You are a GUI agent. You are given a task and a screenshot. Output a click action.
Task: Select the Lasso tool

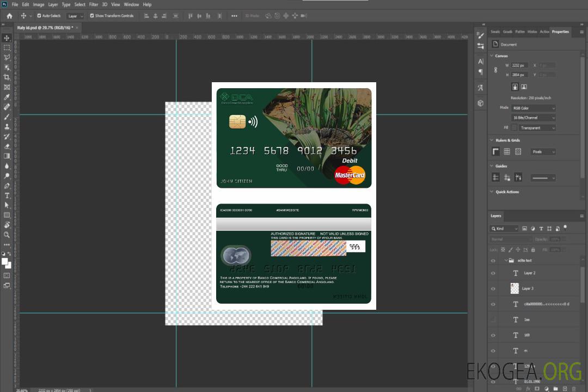point(7,57)
